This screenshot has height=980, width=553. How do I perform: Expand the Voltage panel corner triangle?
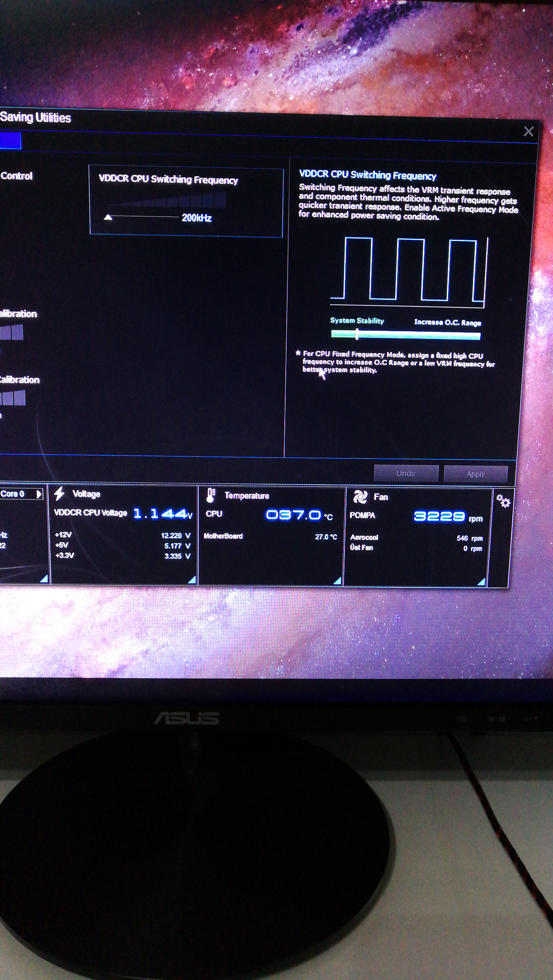point(192,579)
